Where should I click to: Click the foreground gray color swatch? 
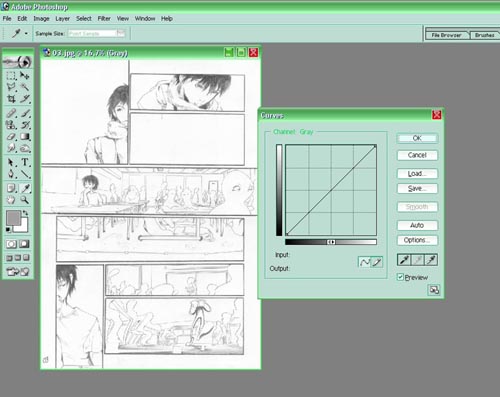pos(13,218)
